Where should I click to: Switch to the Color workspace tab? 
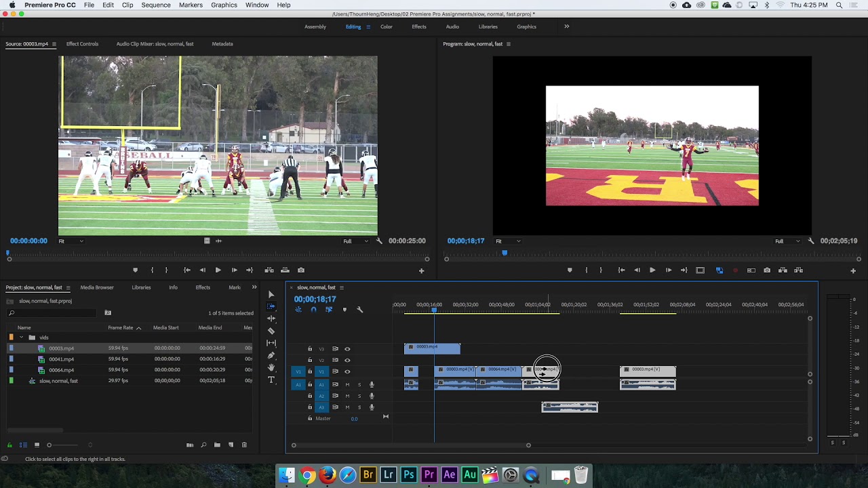[387, 26]
